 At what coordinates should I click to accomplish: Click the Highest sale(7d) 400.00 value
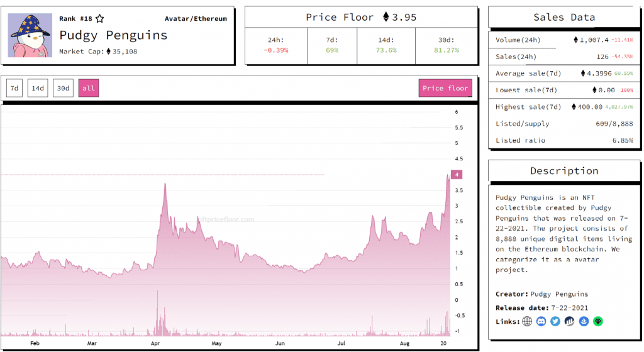point(587,107)
